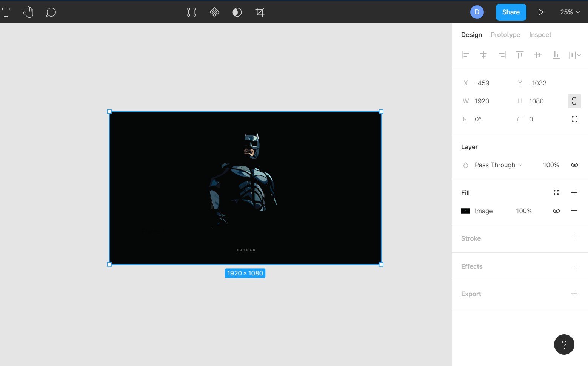Click the top-left selection handle
Image resolution: width=588 pixels, height=366 pixels.
point(109,112)
